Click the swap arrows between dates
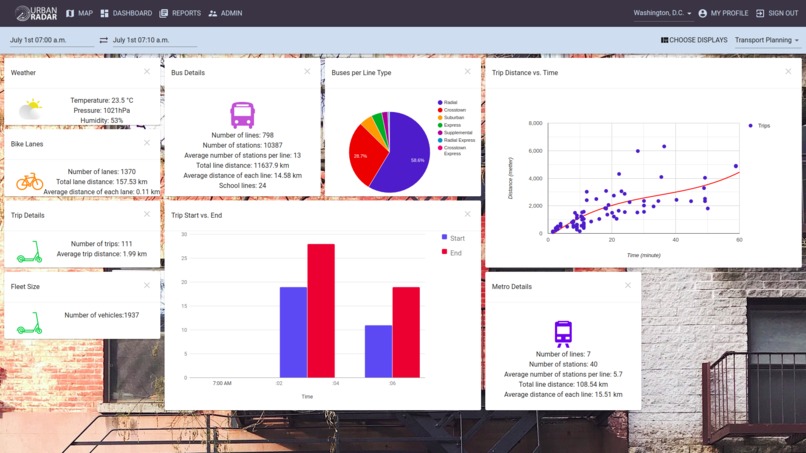 coord(104,40)
